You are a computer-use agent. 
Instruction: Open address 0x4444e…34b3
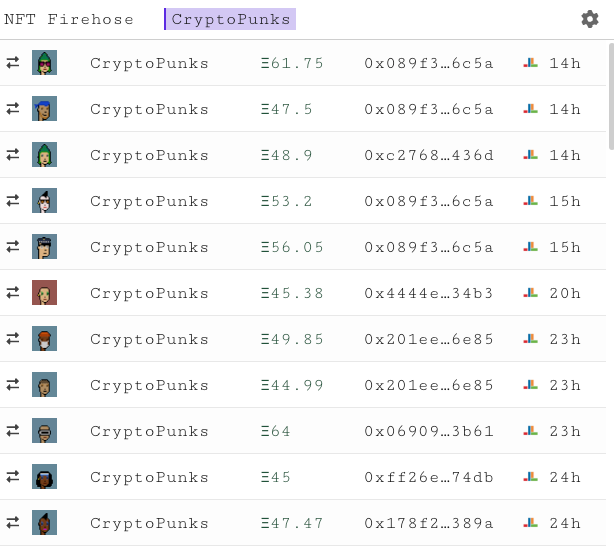click(x=429, y=293)
